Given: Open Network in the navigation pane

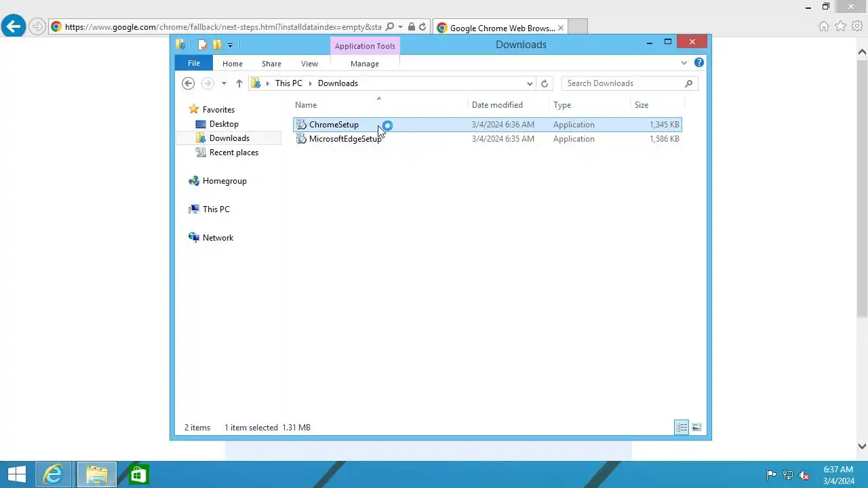Looking at the screenshot, I should coord(218,238).
